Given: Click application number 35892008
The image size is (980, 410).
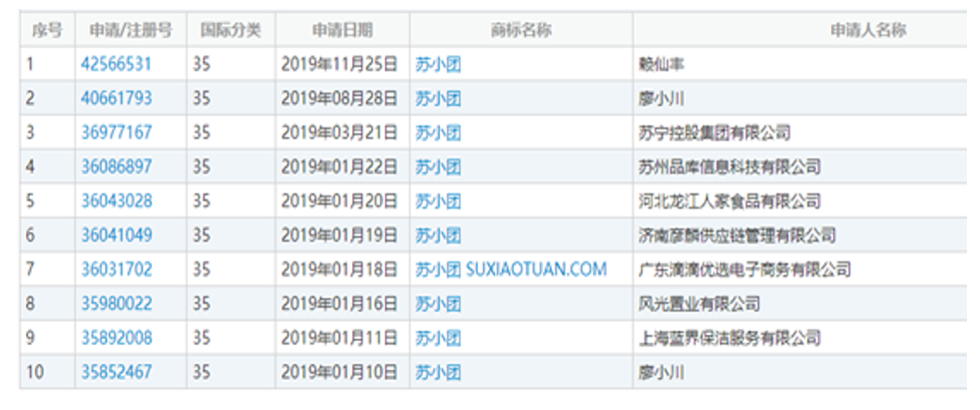Looking at the screenshot, I should pos(116,338).
